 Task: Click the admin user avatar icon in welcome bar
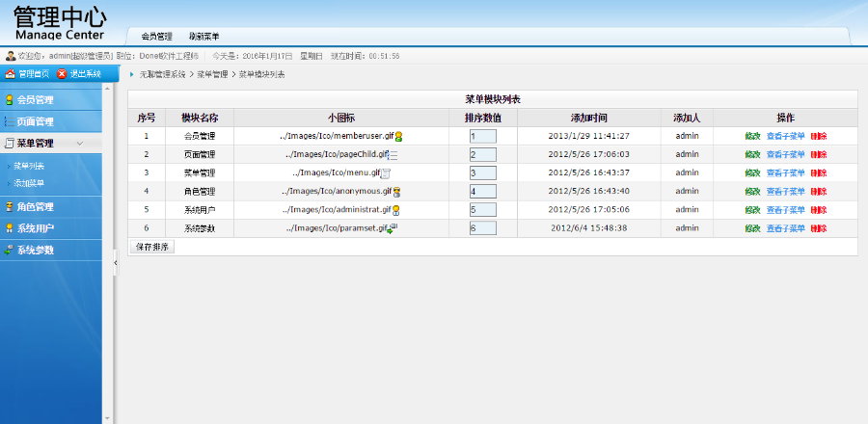click(x=10, y=56)
